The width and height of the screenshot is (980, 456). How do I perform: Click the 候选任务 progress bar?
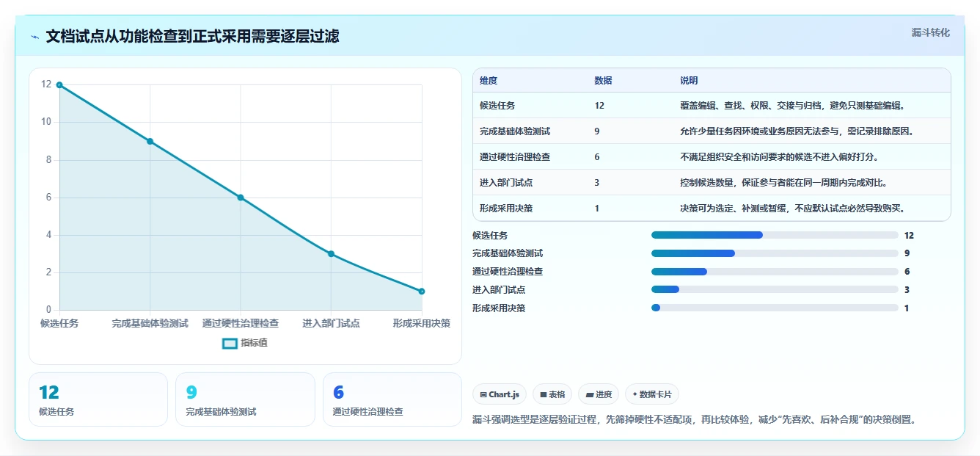[775, 235]
